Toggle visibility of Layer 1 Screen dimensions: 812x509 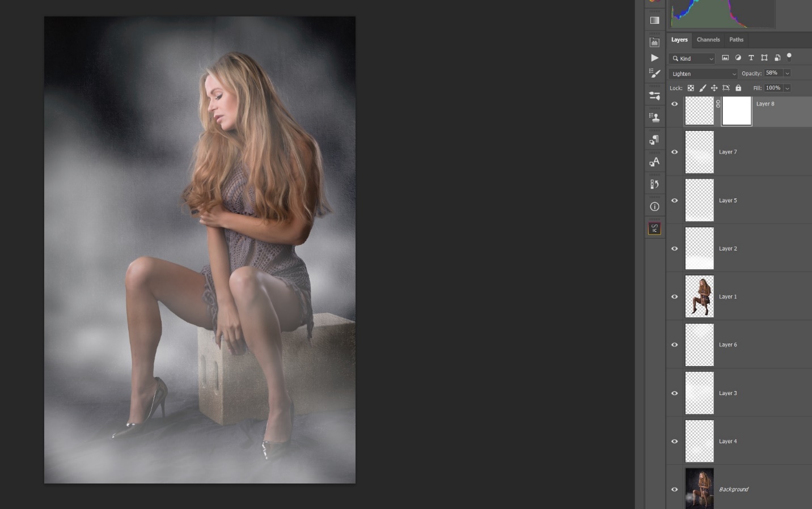point(674,296)
